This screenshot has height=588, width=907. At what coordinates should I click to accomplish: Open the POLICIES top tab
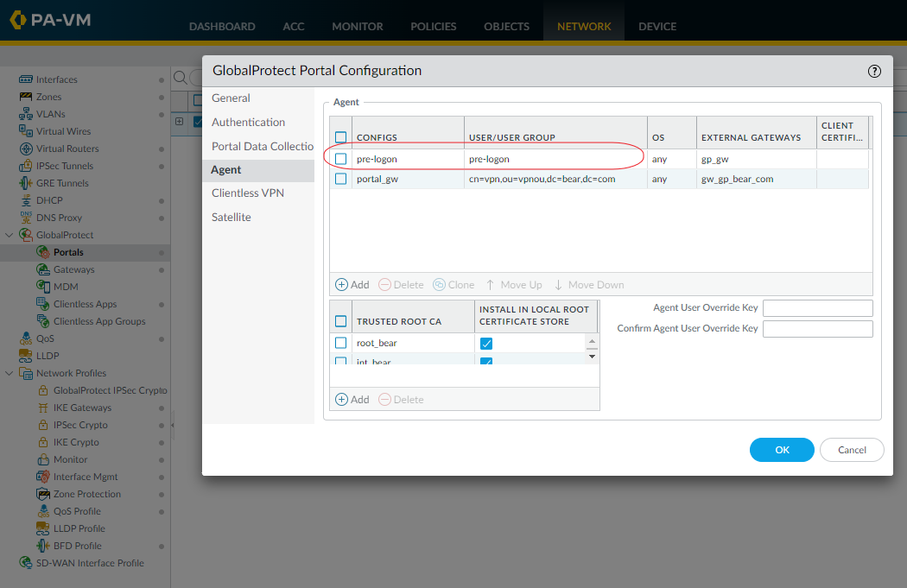point(433,26)
